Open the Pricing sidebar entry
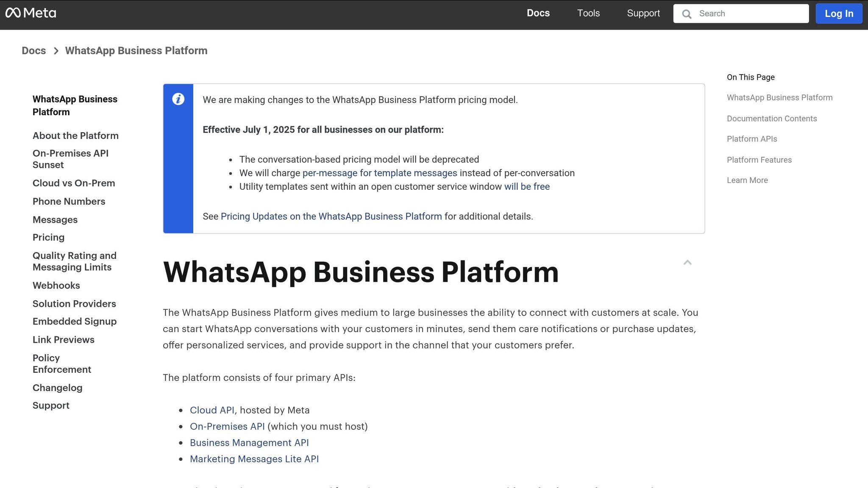The image size is (868, 488). 48,237
